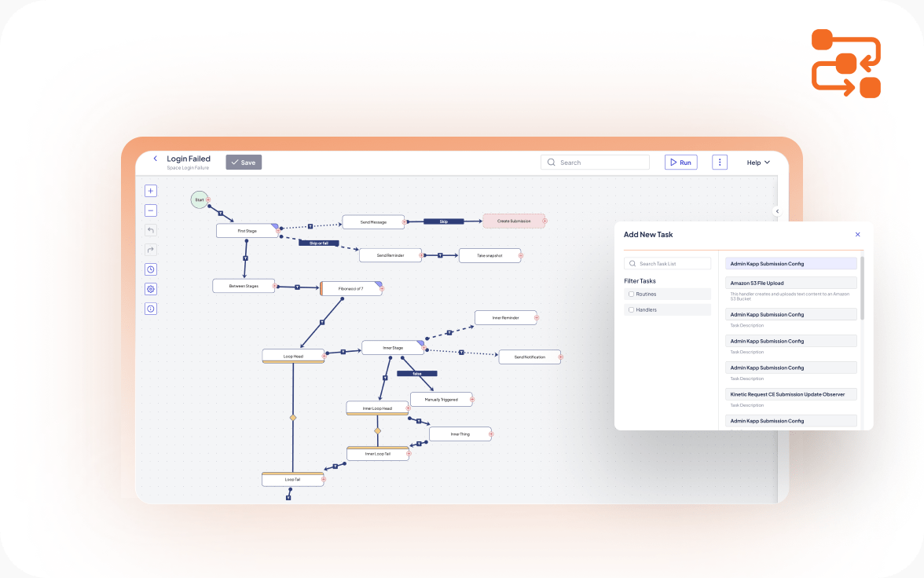Image resolution: width=924 pixels, height=578 pixels.
Task: Open the clock history tool
Action: click(x=151, y=269)
